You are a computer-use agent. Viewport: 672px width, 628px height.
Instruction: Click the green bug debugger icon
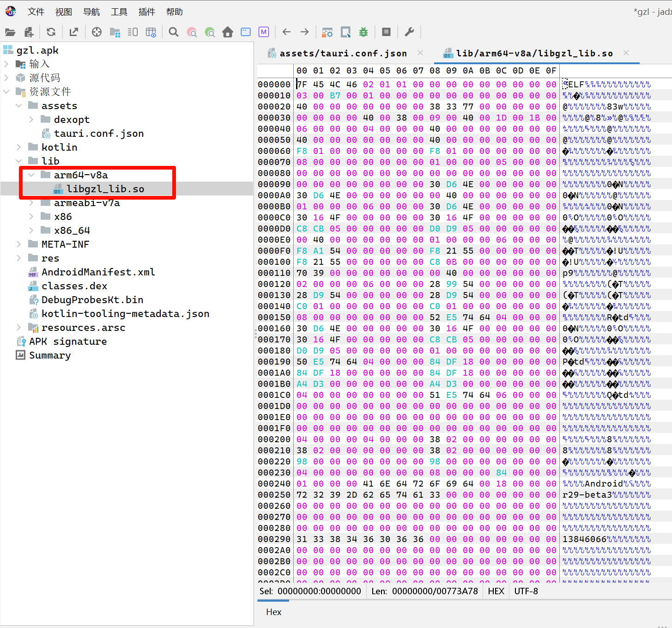pyautogui.click(x=363, y=32)
